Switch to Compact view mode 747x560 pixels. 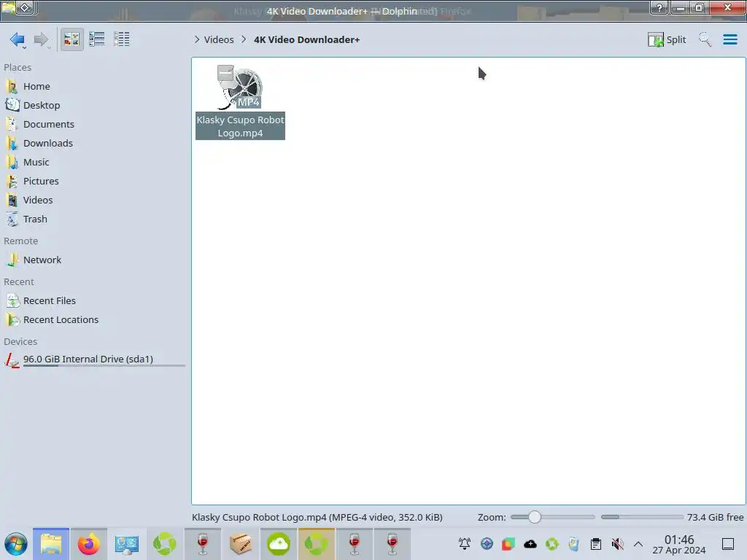[x=97, y=39]
